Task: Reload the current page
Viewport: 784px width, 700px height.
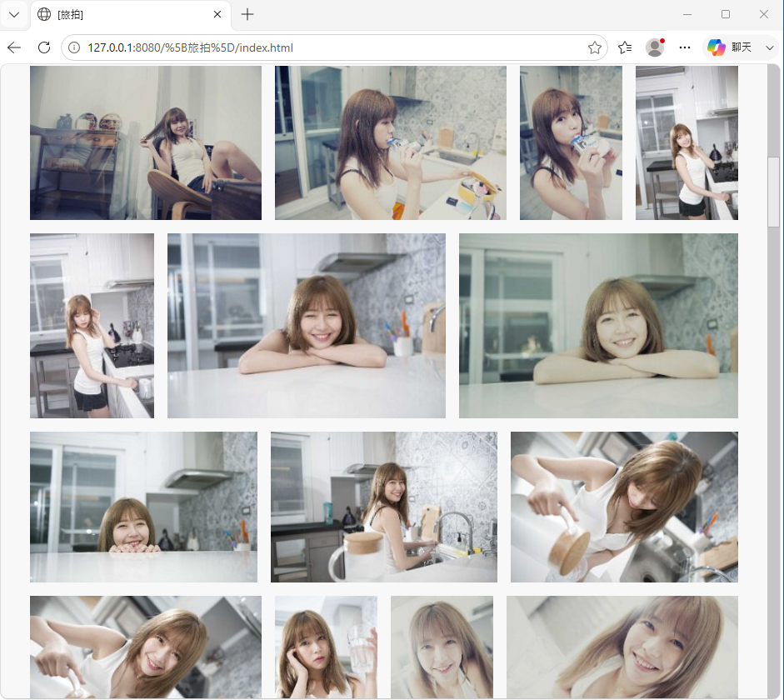Action: pyautogui.click(x=44, y=47)
